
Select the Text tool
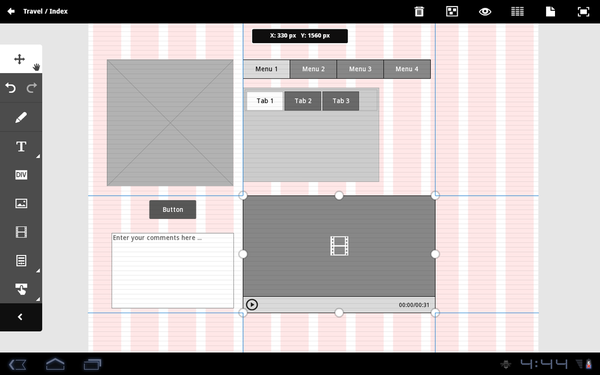(x=21, y=147)
